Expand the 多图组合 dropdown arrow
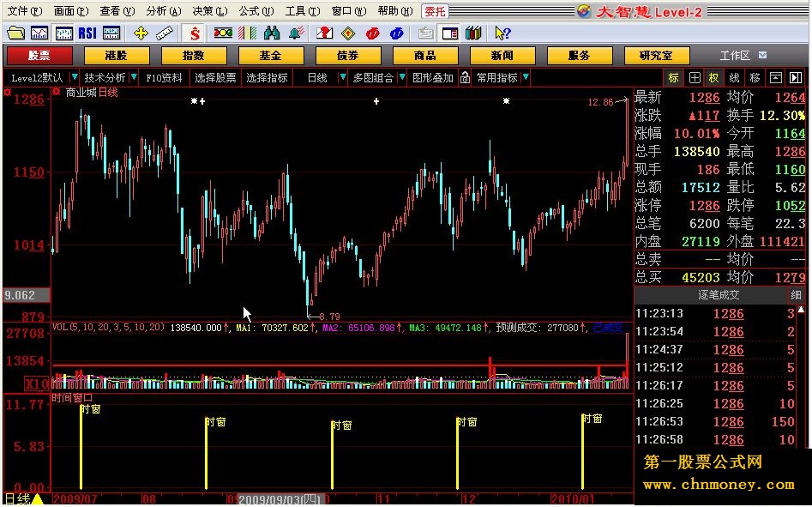This screenshot has height=507, width=812. pos(402,78)
